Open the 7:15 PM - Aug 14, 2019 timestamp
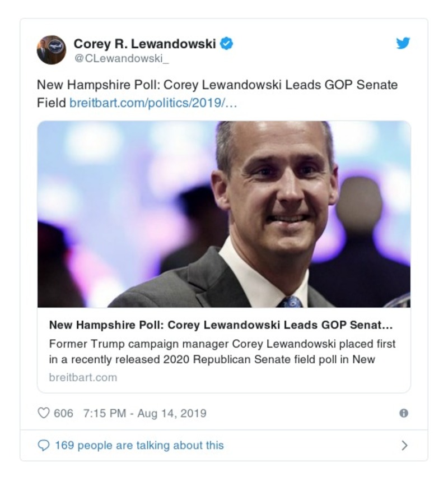The width and height of the screenshot is (448, 481). (144, 414)
